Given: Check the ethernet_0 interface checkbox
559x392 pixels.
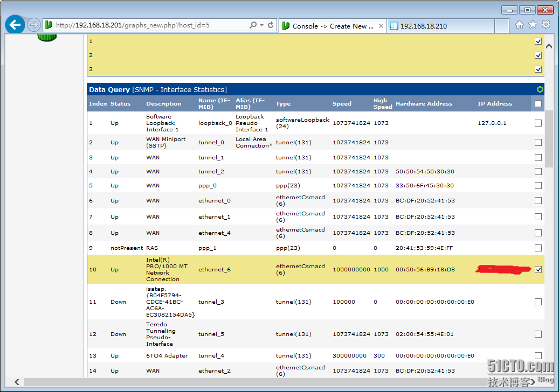Looking at the screenshot, I should pyautogui.click(x=539, y=200).
